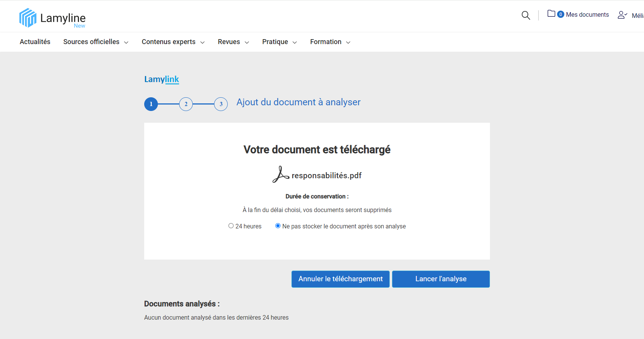Image resolution: width=644 pixels, height=339 pixels.
Task: Expand the Contenus experts dropdown
Action: (x=173, y=42)
